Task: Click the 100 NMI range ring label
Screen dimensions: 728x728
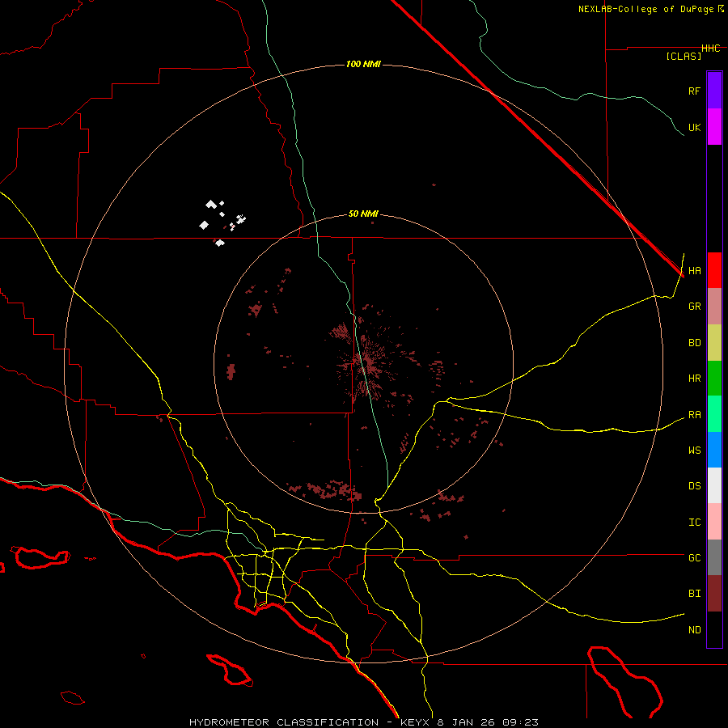Action: point(362,64)
